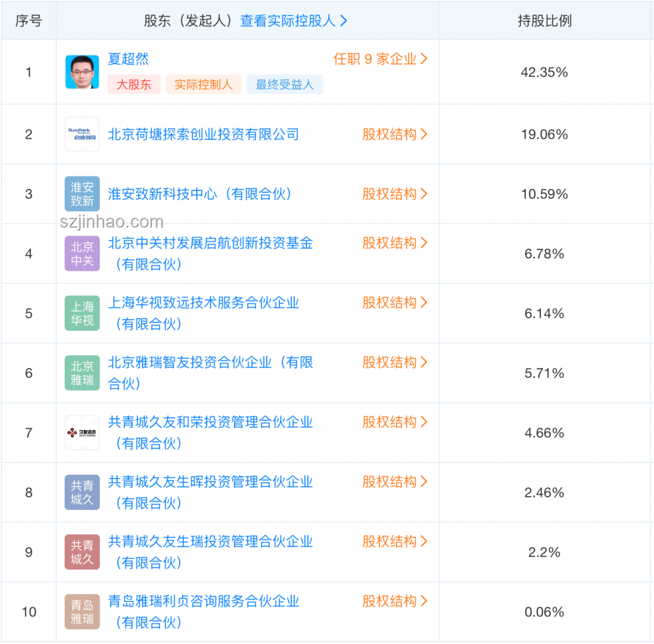Select the 2.46% shareholding value

pyautogui.click(x=544, y=492)
